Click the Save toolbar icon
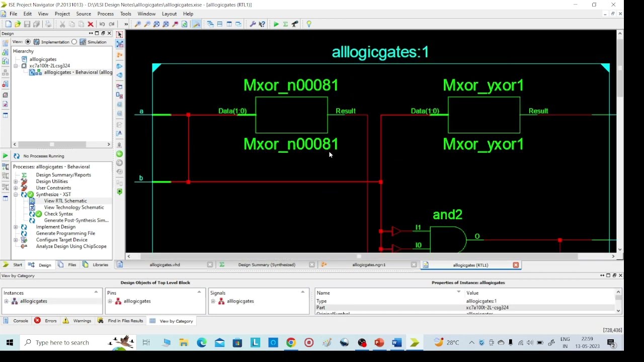 pos(27,24)
